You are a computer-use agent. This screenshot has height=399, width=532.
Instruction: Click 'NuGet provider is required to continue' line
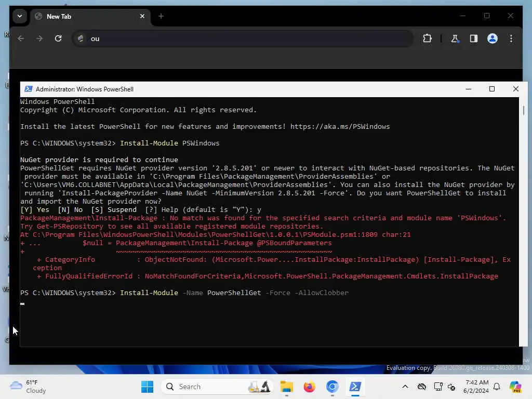[99, 160]
